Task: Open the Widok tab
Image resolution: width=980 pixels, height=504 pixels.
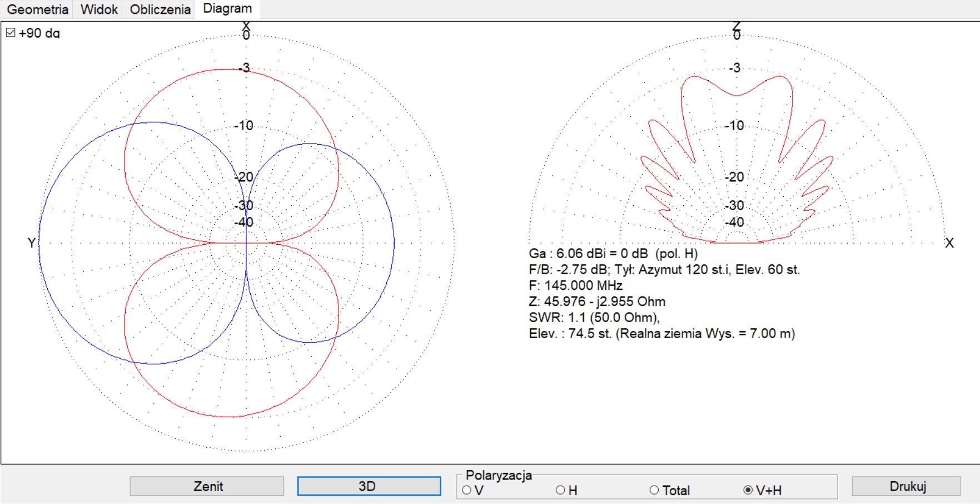Action: (99, 9)
